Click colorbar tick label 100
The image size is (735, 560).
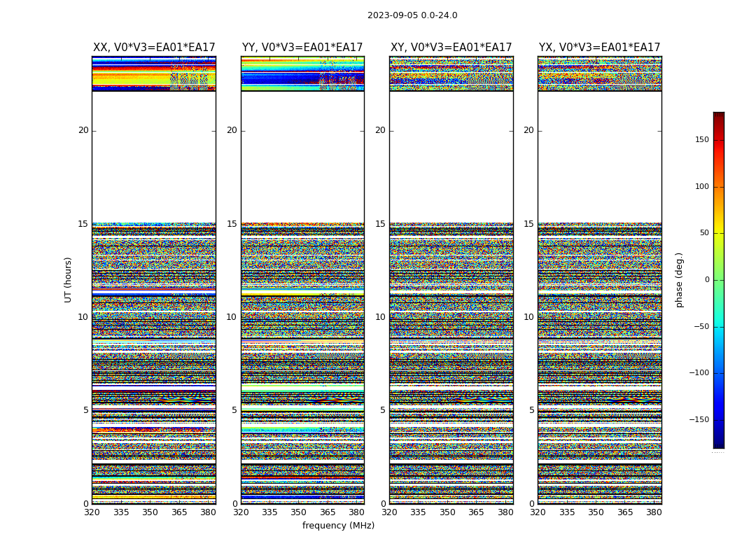[x=701, y=186]
